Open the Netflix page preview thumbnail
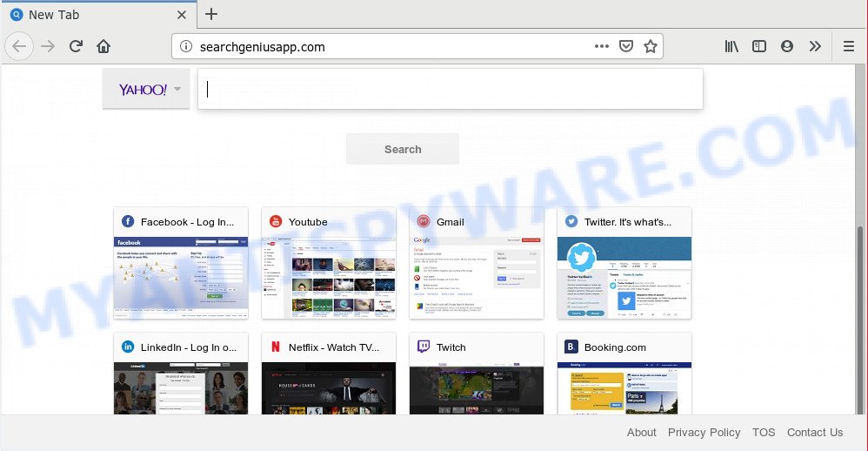 (329, 388)
